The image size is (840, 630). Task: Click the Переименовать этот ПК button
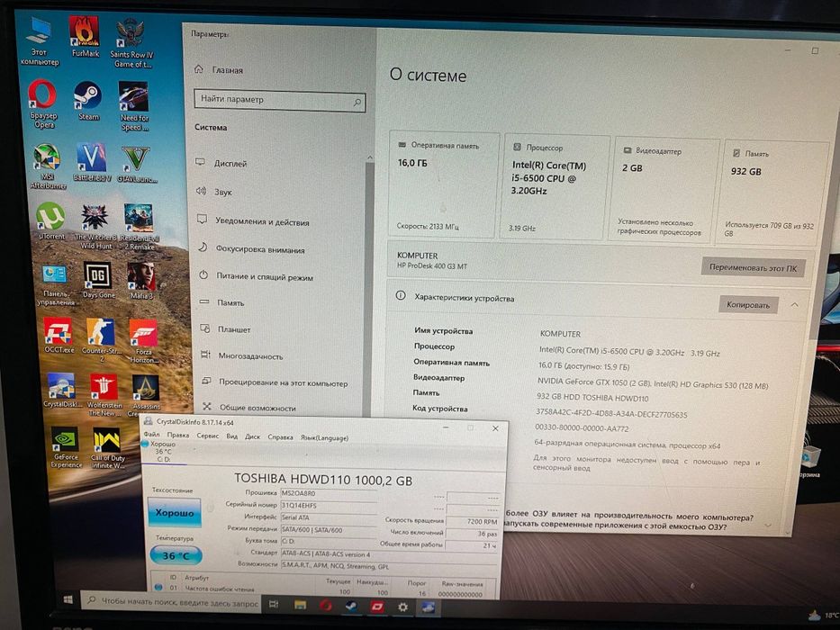point(753,267)
